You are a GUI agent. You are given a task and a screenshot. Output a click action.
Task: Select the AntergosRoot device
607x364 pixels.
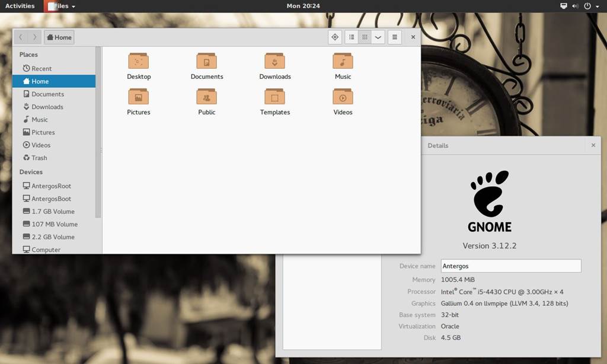[51, 186]
